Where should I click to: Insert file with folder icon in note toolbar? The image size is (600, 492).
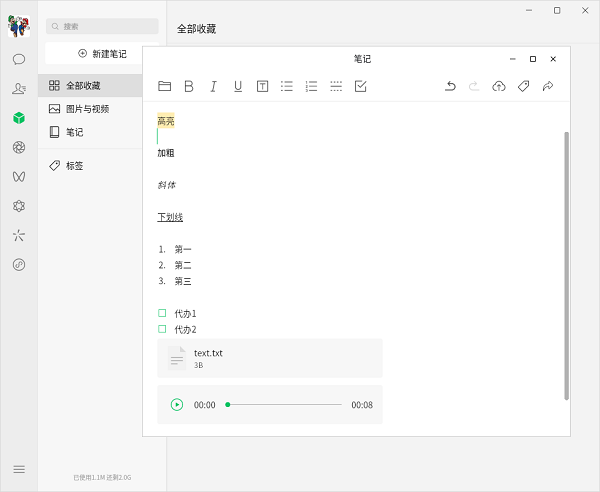[165, 86]
